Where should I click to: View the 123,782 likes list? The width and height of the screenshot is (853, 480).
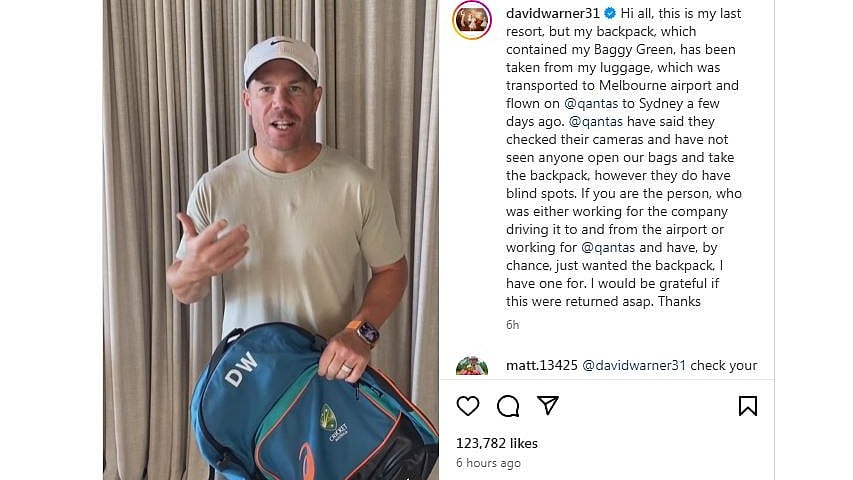pyautogui.click(x=497, y=444)
